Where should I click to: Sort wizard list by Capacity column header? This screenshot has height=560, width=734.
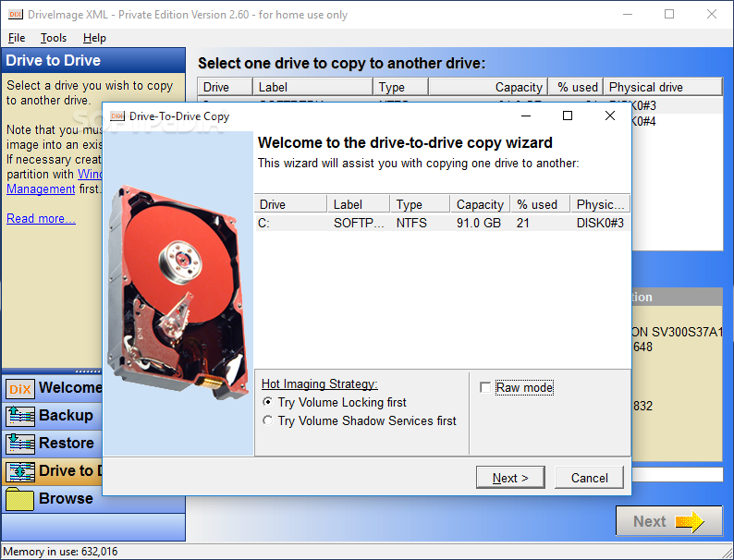click(x=481, y=204)
